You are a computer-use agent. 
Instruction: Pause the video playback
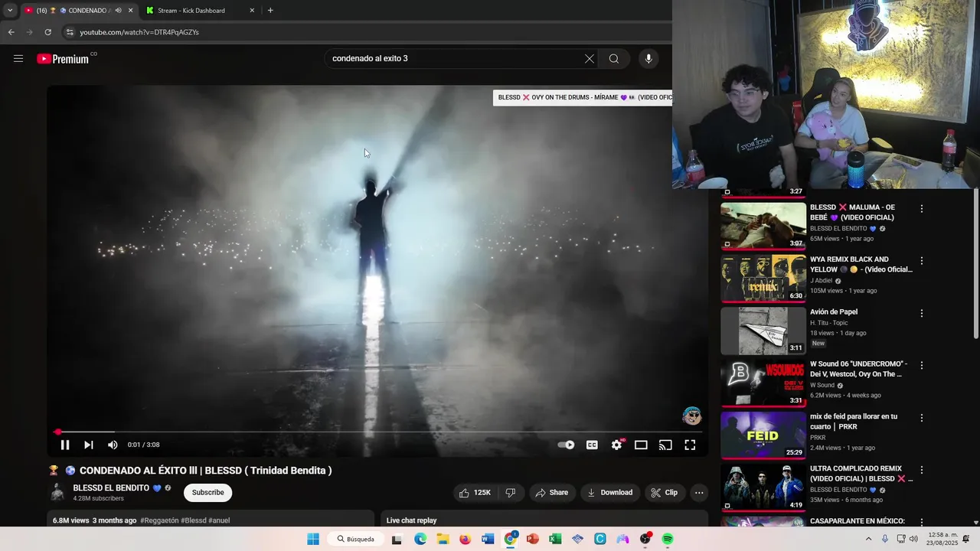pos(65,445)
